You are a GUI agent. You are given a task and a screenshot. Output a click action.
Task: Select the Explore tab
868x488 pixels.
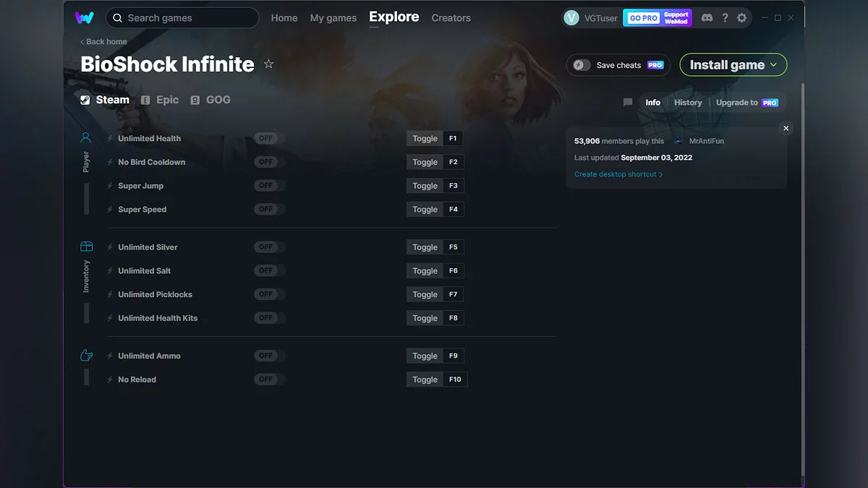(x=394, y=17)
